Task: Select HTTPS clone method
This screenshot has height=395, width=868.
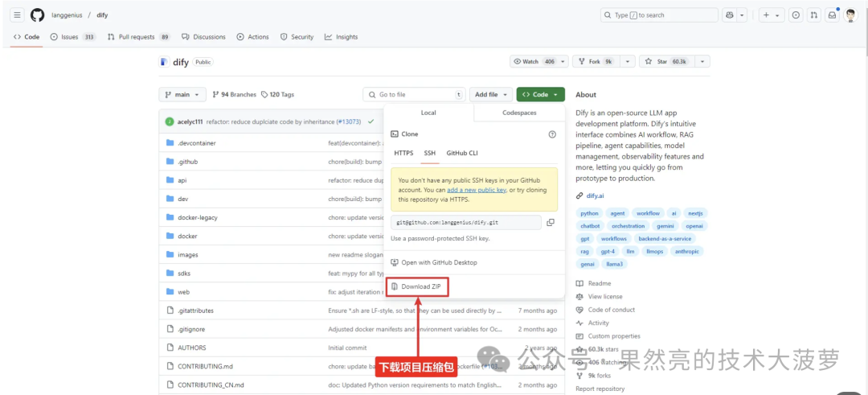Action: coord(403,153)
